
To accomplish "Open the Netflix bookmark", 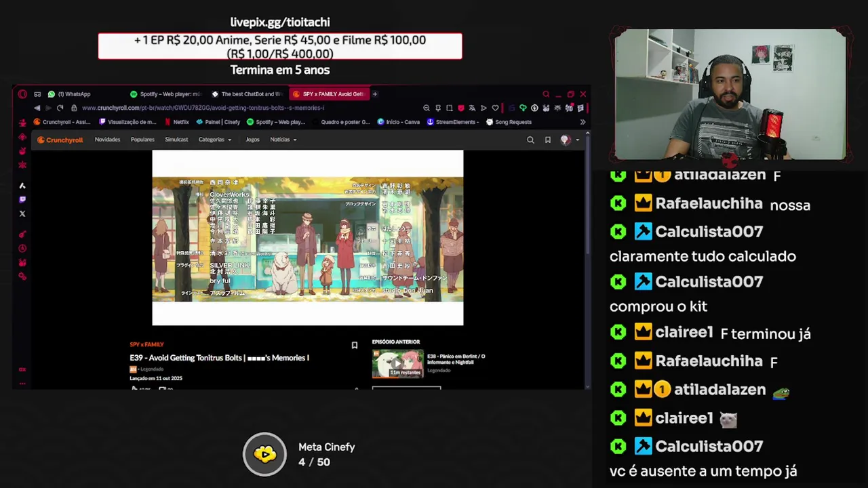I will point(176,122).
